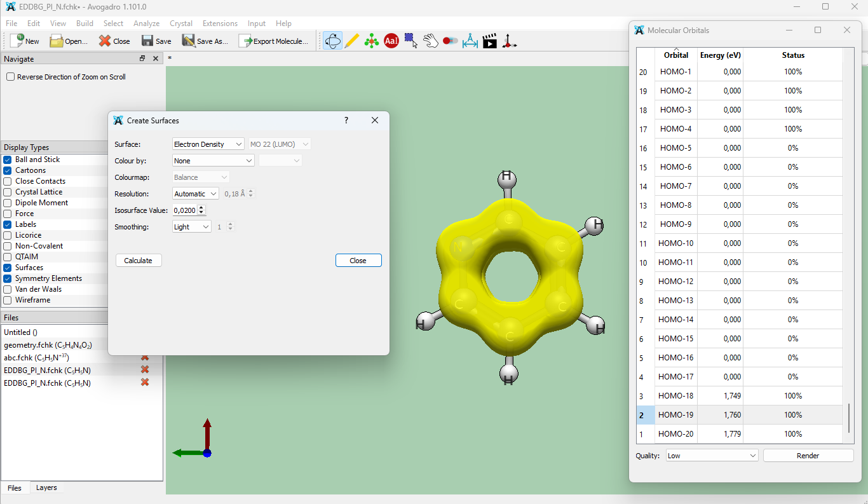
Task: Switch to the Layers tab
Action: pyautogui.click(x=46, y=488)
